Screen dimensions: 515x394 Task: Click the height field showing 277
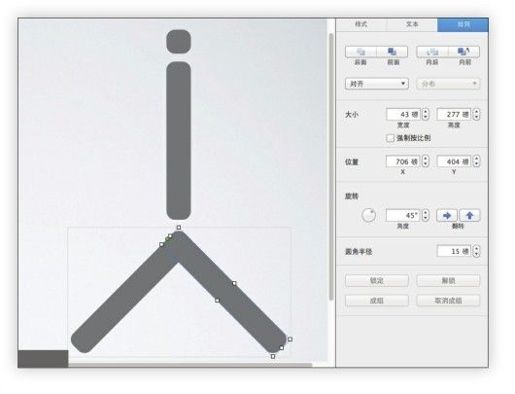pos(454,114)
